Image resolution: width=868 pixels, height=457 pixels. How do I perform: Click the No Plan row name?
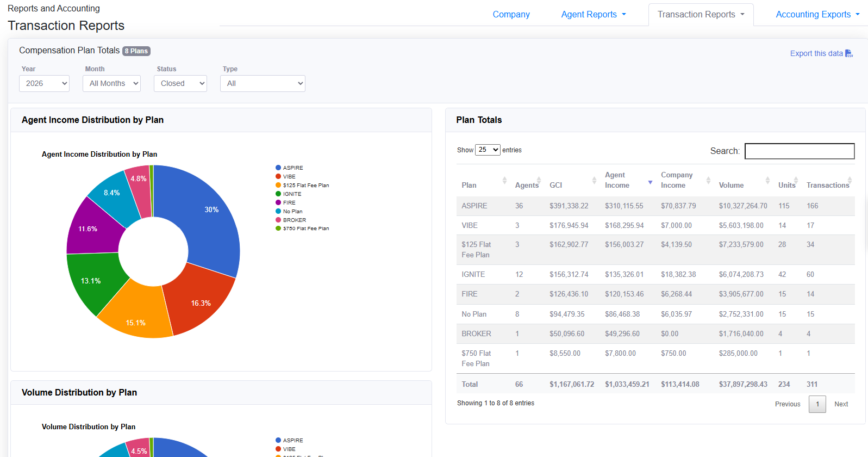coord(474,314)
